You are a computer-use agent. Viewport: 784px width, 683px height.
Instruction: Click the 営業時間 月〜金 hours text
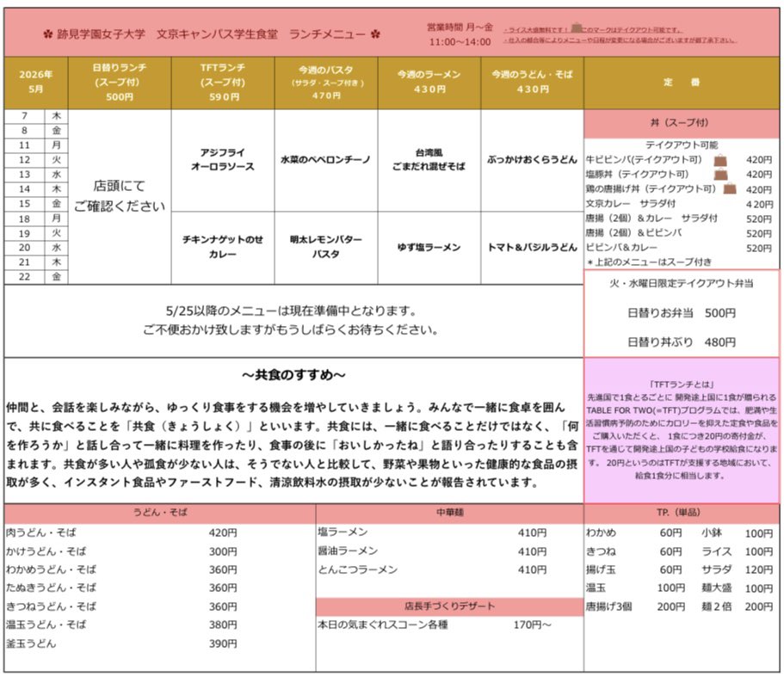tap(460, 34)
